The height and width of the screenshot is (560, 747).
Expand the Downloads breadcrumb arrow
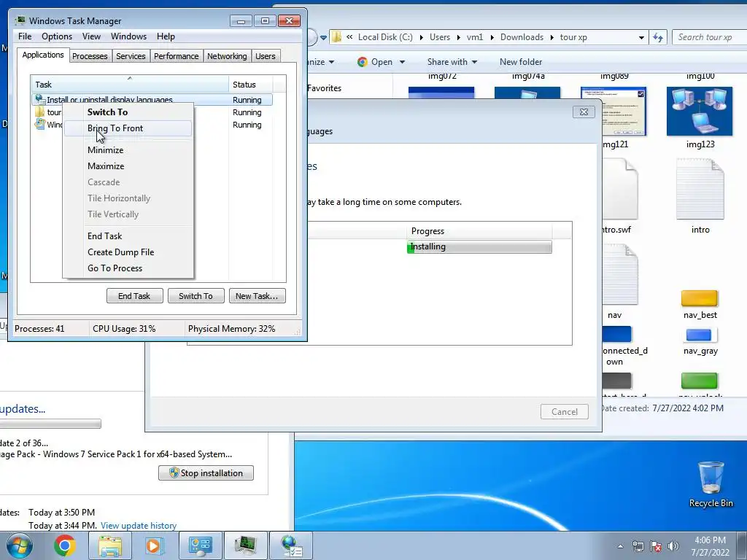(551, 37)
